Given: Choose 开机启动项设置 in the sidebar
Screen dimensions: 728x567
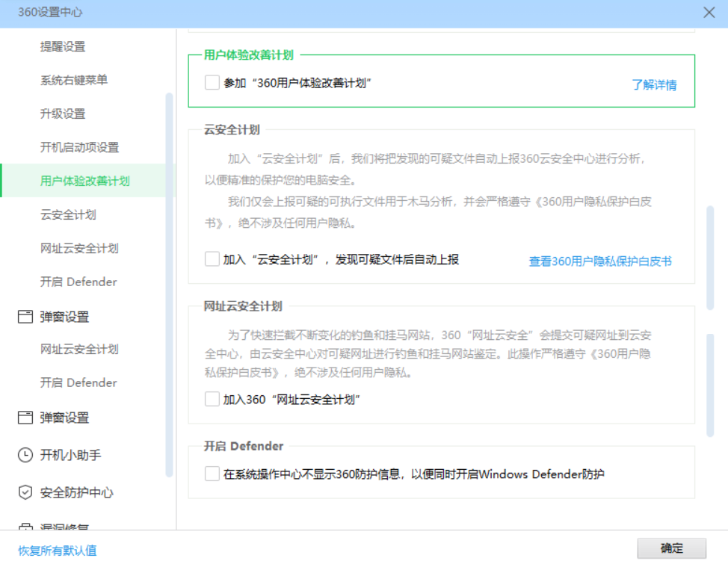Looking at the screenshot, I should [x=79, y=147].
